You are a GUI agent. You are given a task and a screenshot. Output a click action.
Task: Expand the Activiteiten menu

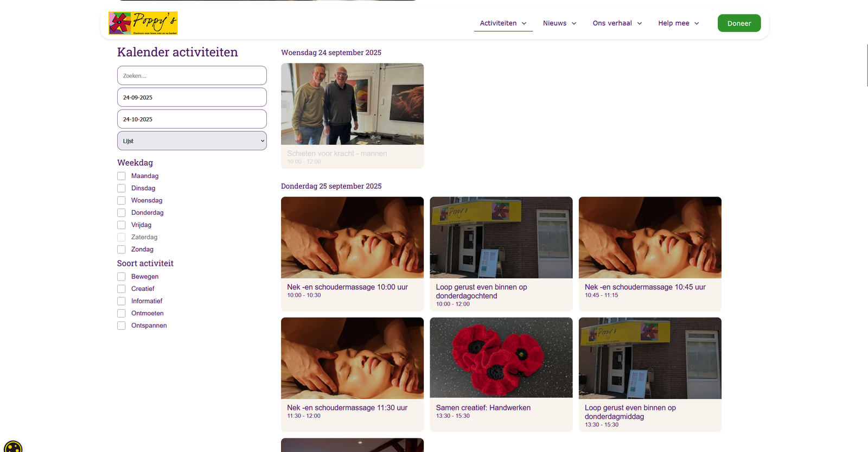click(x=503, y=23)
